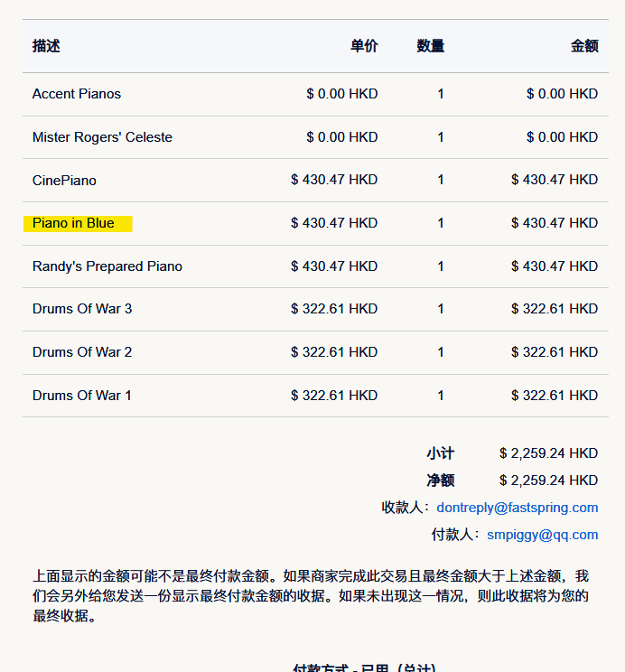
Task: Click the 小计 subtotal amount value
Action: (548, 453)
